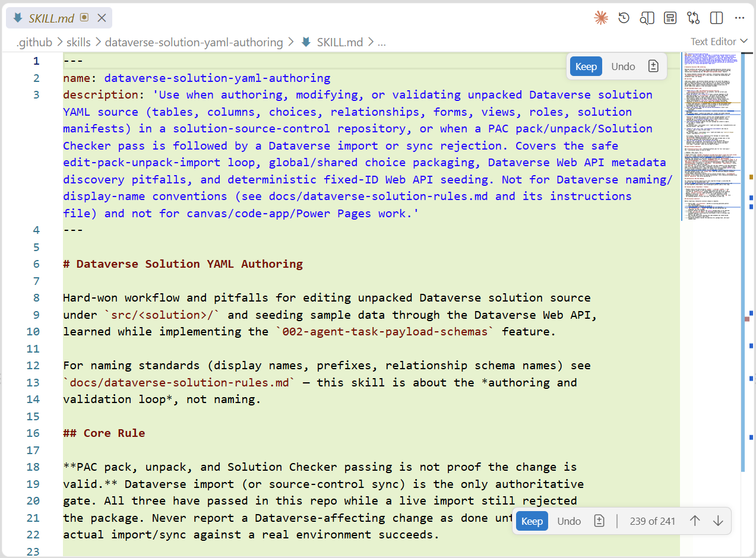Viewport: 756px width, 558px height.
Task: Place cursor on '# Dataverse Solution YAML Authoring' heading
Action: tap(183, 264)
